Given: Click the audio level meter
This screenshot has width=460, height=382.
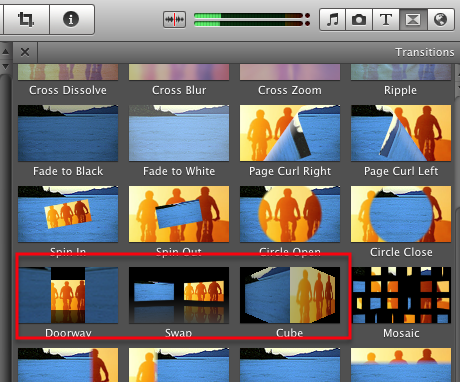Looking at the screenshot, I should click(252, 20).
